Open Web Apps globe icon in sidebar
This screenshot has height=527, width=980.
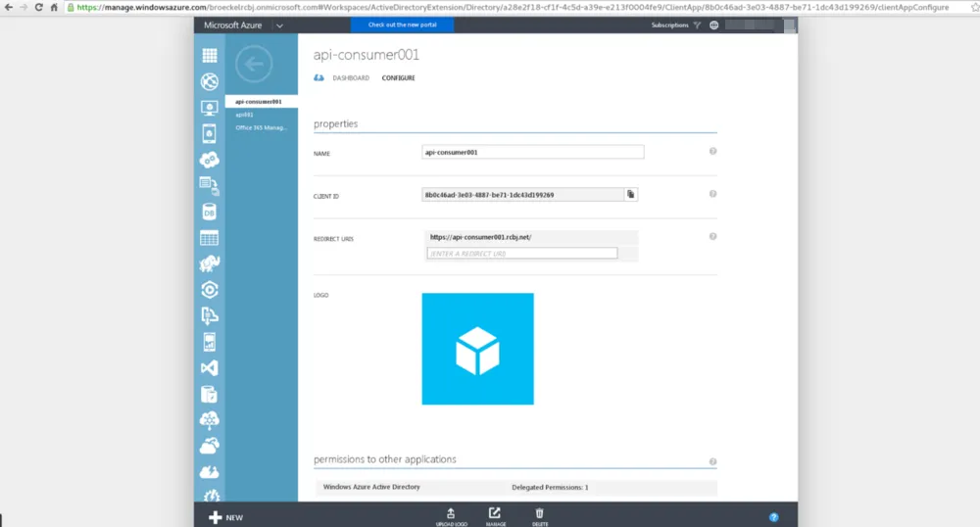tap(210, 82)
